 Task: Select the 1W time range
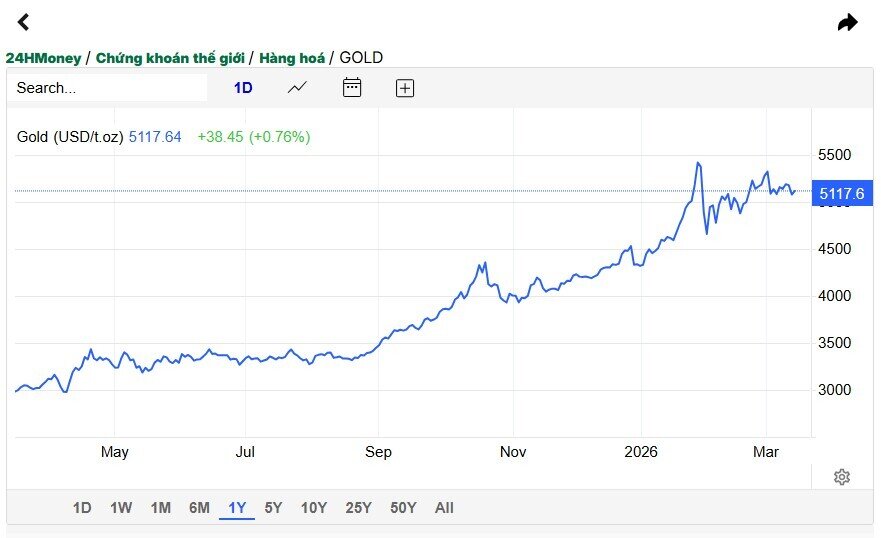point(121,508)
